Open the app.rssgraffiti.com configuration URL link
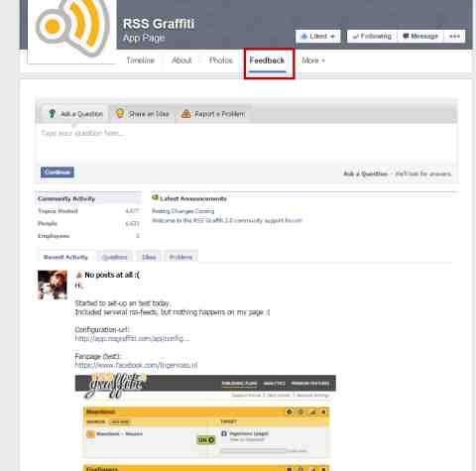This screenshot has width=476, height=471. (x=132, y=338)
